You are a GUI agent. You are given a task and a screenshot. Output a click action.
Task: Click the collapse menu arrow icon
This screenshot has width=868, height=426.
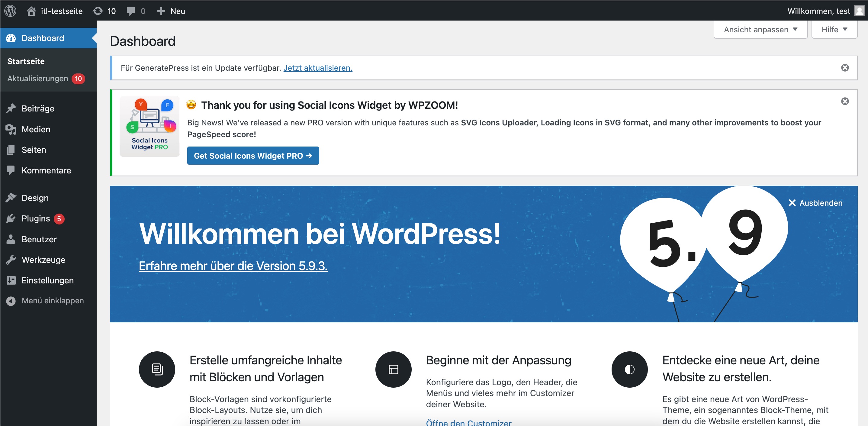pyautogui.click(x=11, y=301)
